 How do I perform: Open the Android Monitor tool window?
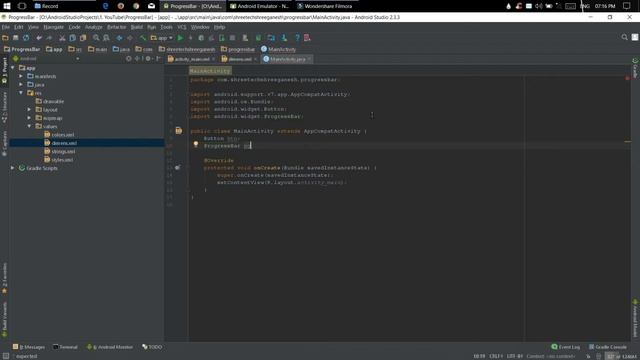(109, 347)
